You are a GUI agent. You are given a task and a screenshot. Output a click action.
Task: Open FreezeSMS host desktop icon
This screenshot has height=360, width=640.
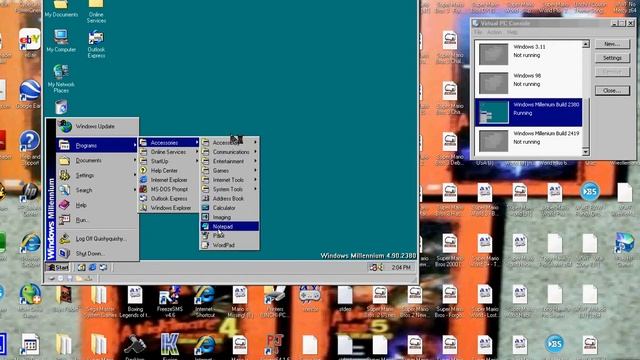[x=170, y=302]
